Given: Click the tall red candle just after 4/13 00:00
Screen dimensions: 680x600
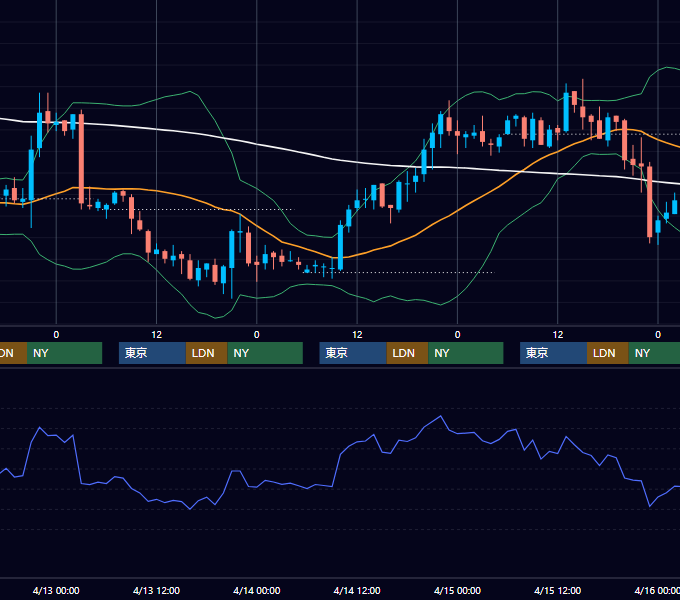Looking at the screenshot, I should [x=81, y=158].
